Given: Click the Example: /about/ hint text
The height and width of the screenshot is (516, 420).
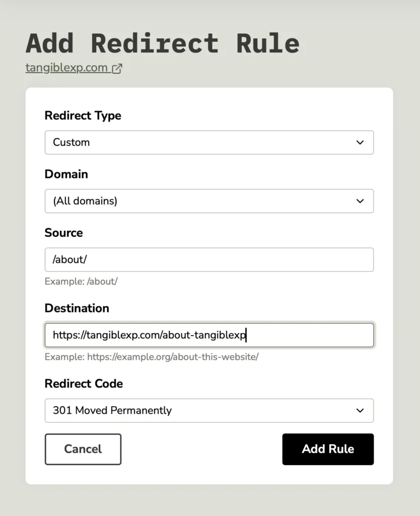Looking at the screenshot, I should [x=81, y=281].
